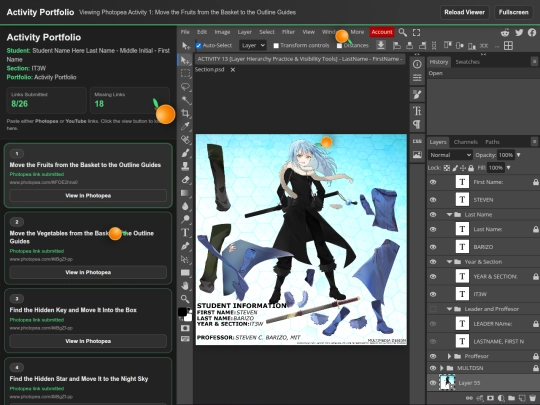
Task: Click the foreground color swatch
Action: [x=183, y=312]
